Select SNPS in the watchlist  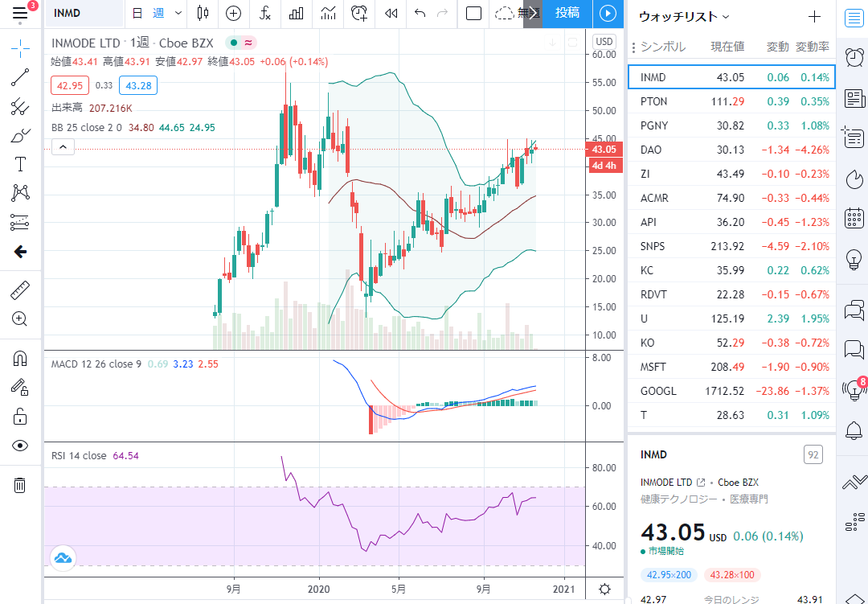(731, 246)
